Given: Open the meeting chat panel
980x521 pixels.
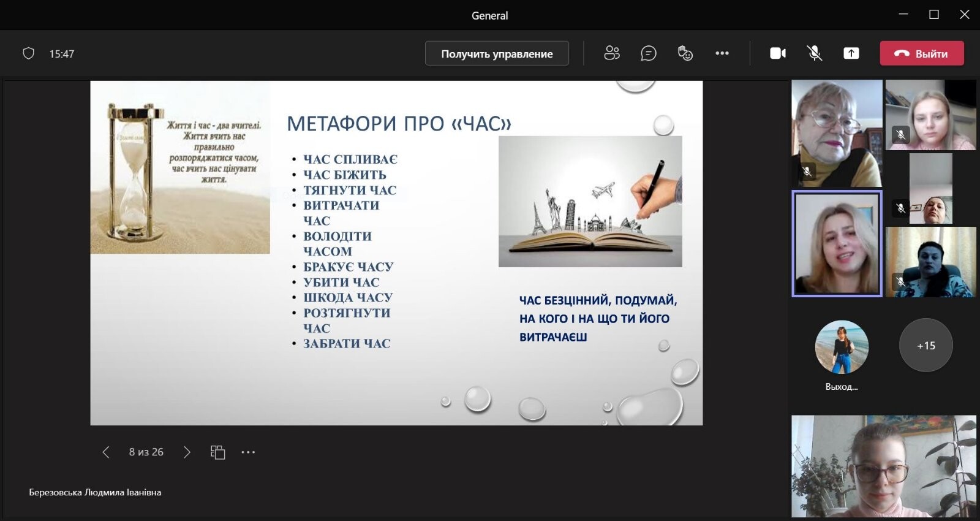Looking at the screenshot, I should (x=649, y=53).
